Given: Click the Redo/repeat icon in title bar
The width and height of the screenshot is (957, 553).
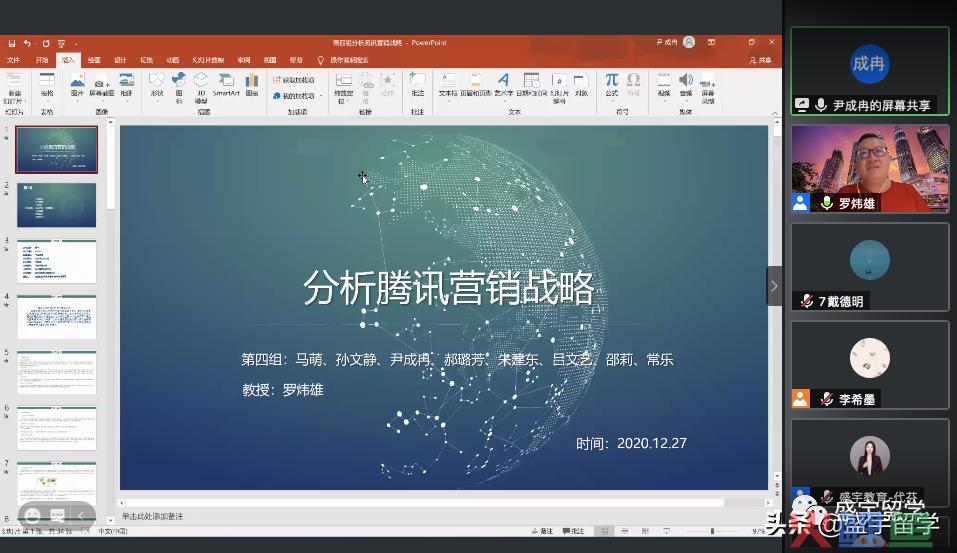Looking at the screenshot, I should pos(46,43).
